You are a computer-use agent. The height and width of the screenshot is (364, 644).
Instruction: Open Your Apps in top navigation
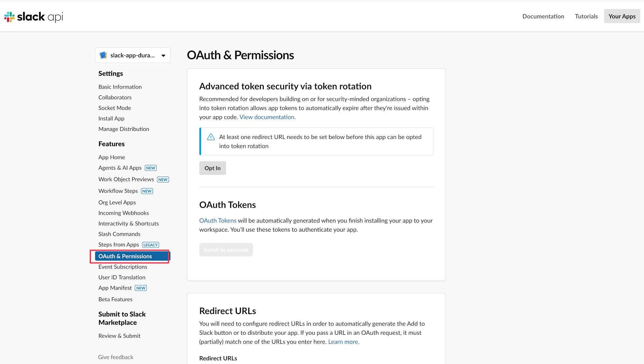[622, 16]
